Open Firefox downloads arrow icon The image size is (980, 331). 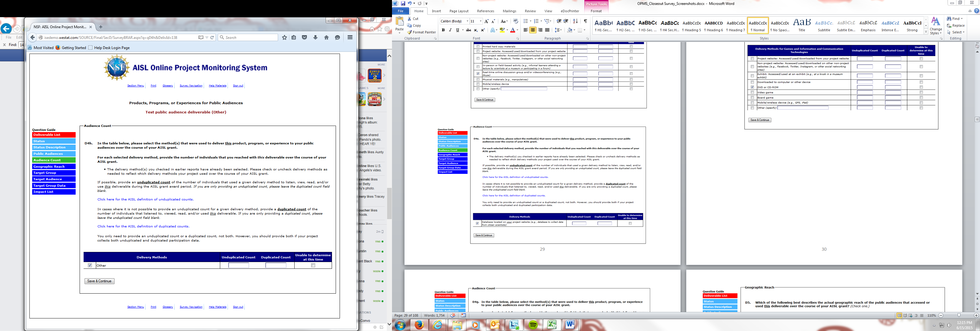[315, 37]
